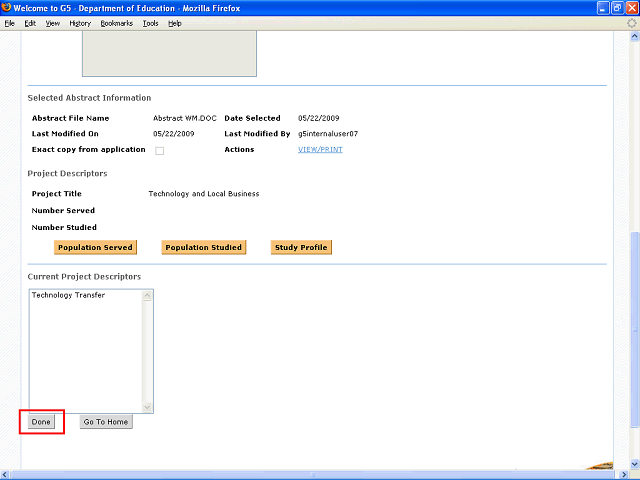Click the vertical page scrollbar thumb

tap(634, 329)
